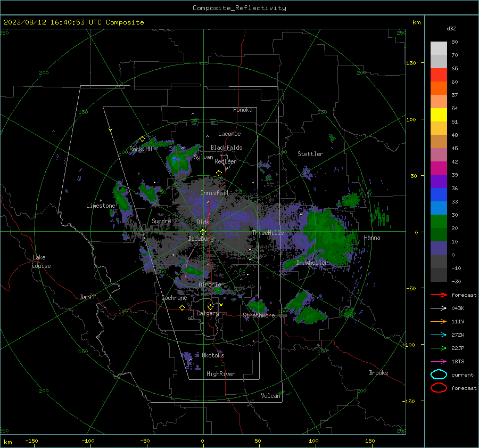This screenshot has width=479, height=448.
Task: Click the cyan 27ZW arrow in legend
Action: coord(439,335)
